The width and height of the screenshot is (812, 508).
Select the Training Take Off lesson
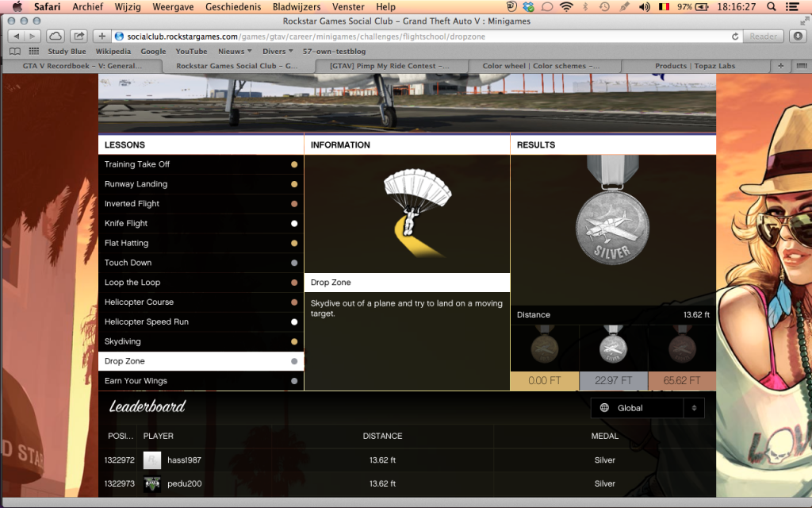point(201,164)
